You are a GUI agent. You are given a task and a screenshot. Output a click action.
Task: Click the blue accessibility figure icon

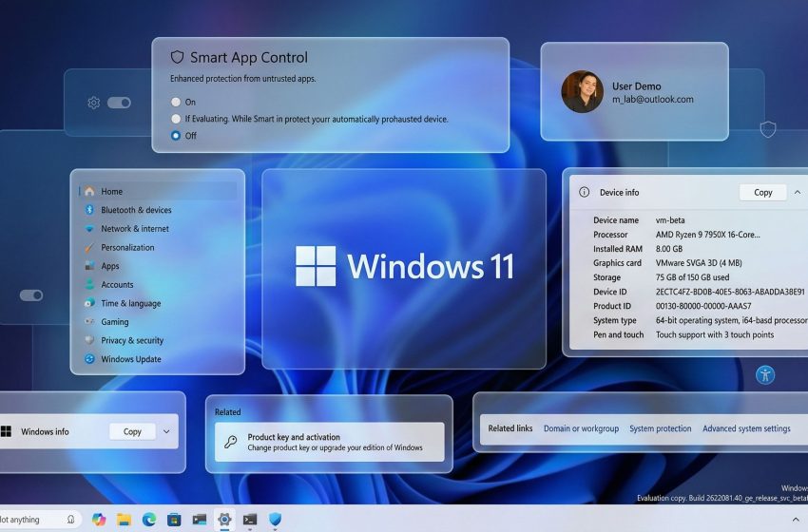tap(765, 374)
